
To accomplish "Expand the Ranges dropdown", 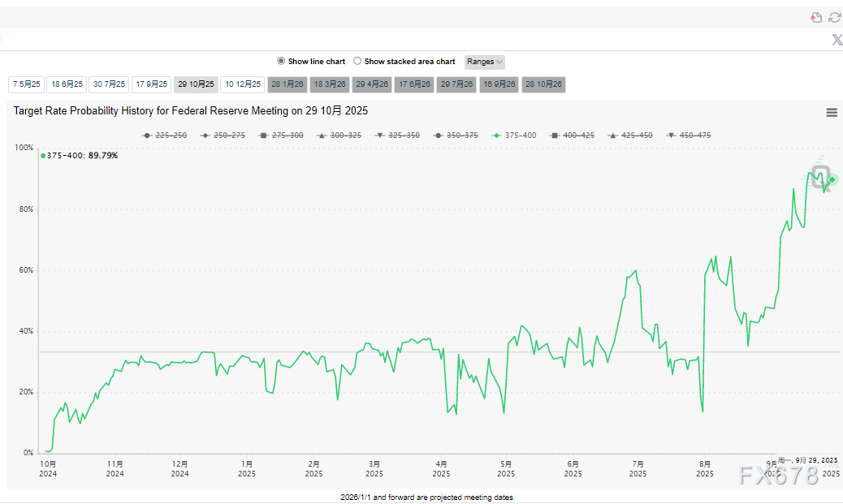I will (x=485, y=62).
